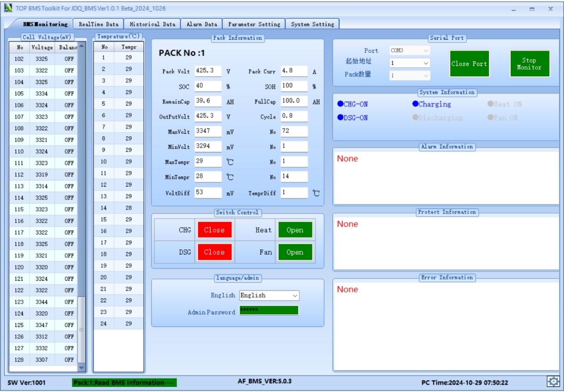The width and height of the screenshot is (564, 392).
Task: Click the application logo in title bar
Action: click(8, 8)
